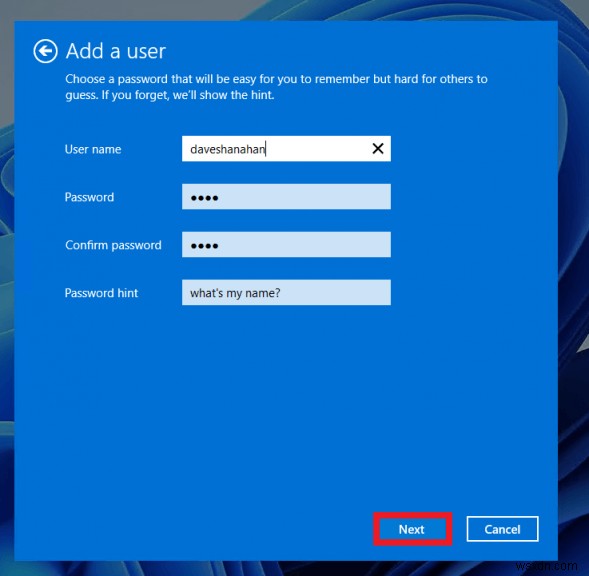Click the 'Add a user' heading

pos(116,51)
